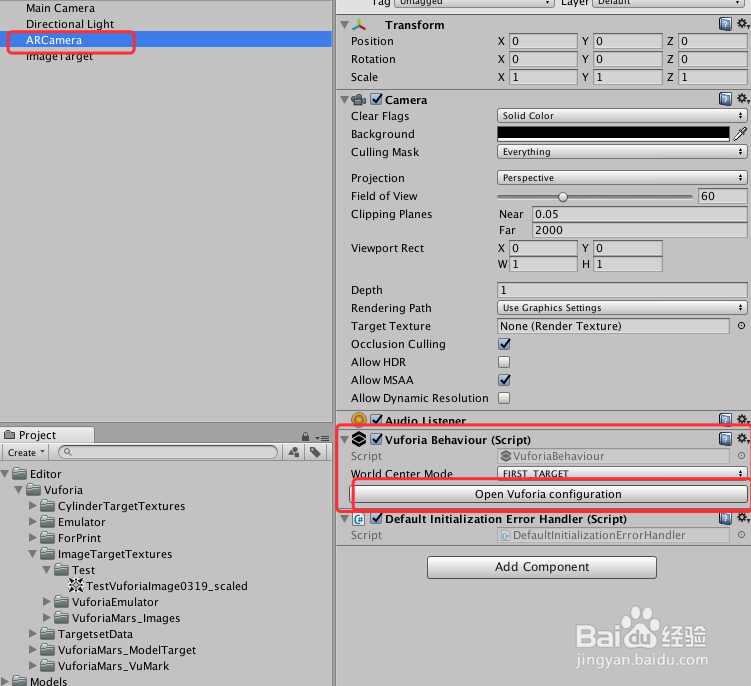The image size is (751, 686).
Task: Collapse Vuforia Behaviour component foldout
Action: click(344, 439)
